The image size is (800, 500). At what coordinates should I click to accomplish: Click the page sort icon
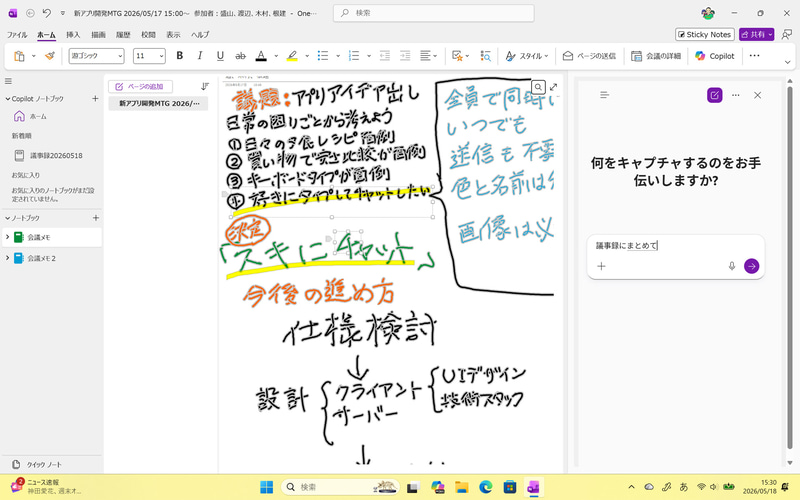click(205, 86)
